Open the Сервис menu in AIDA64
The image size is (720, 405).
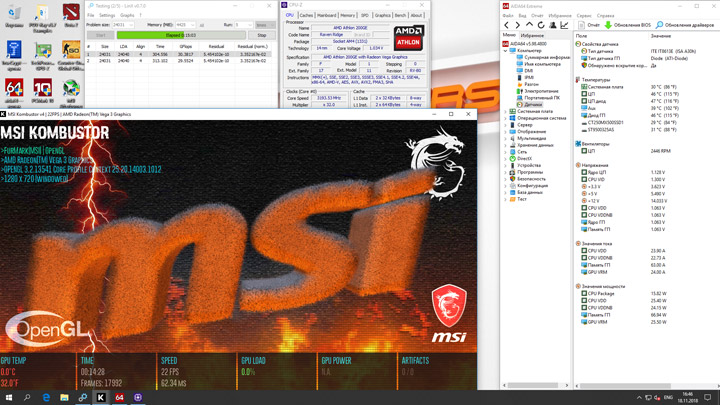584,16
